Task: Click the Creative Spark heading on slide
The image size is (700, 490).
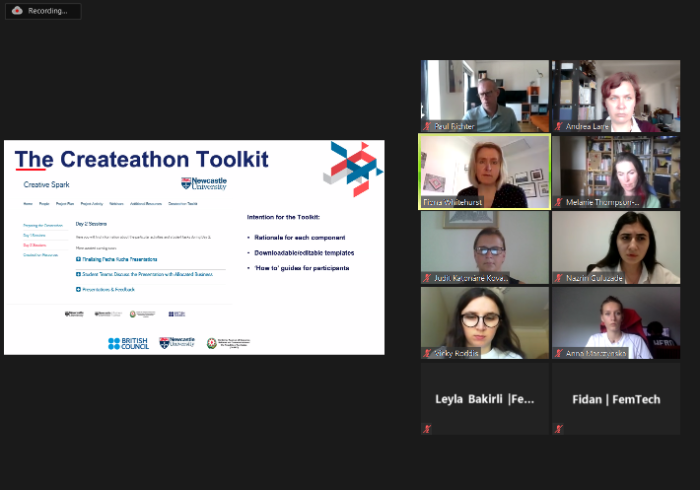Action: pos(45,185)
